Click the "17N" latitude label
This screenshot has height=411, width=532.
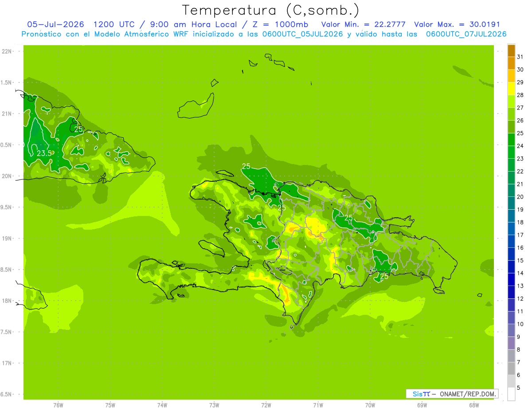pos(8,363)
